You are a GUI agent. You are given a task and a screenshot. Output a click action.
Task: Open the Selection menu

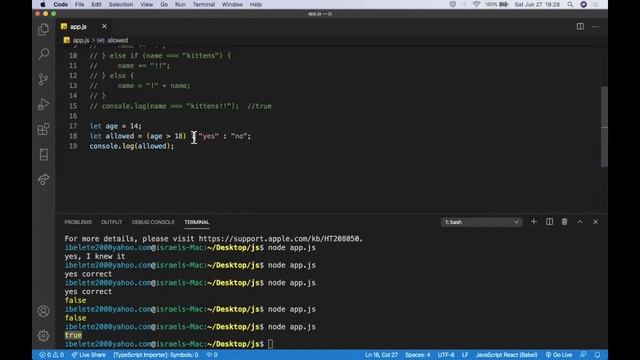pyautogui.click(x=120, y=4)
